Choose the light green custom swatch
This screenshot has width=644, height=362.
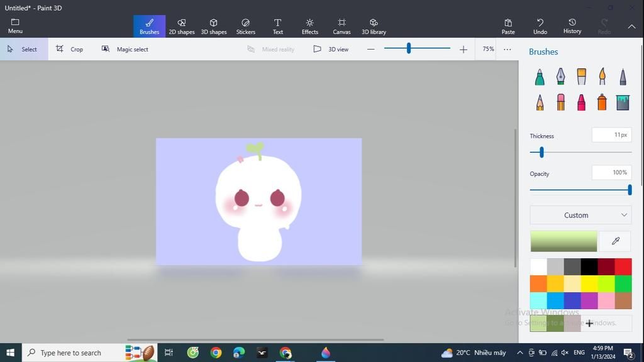point(538,324)
